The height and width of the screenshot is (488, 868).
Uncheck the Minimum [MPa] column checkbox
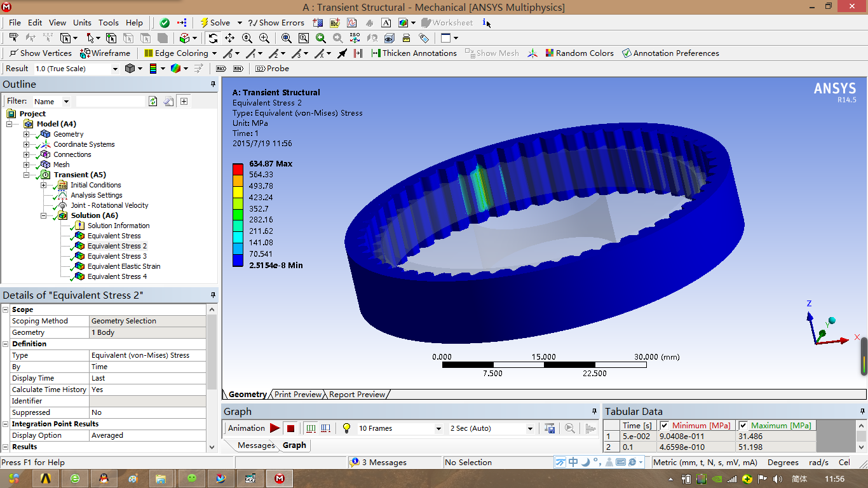coord(665,426)
